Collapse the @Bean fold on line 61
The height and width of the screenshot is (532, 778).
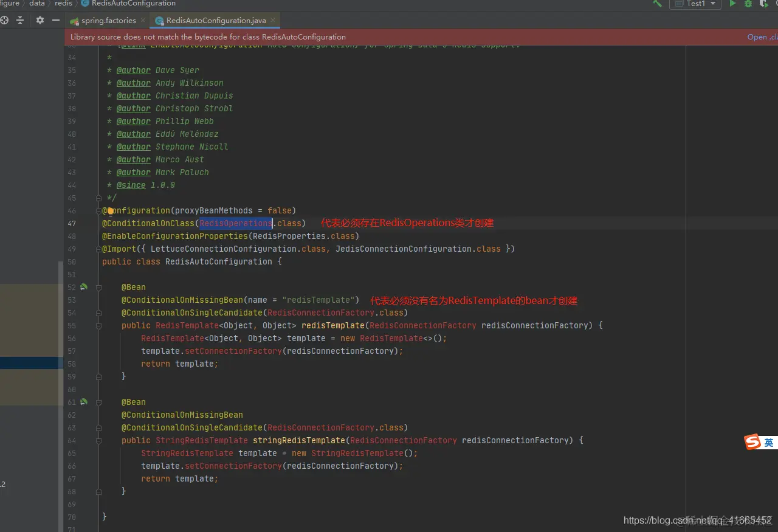(x=98, y=402)
